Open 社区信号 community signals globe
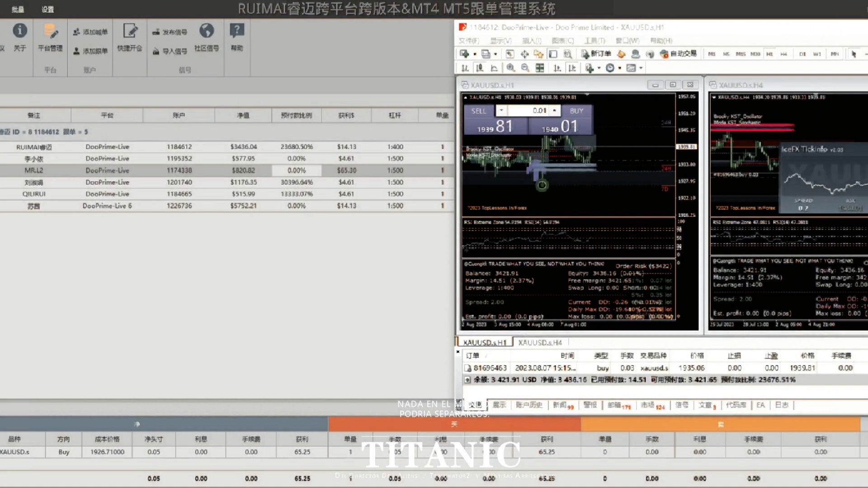The width and height of the screenshot is (868, 488). (x=207, y=31)
